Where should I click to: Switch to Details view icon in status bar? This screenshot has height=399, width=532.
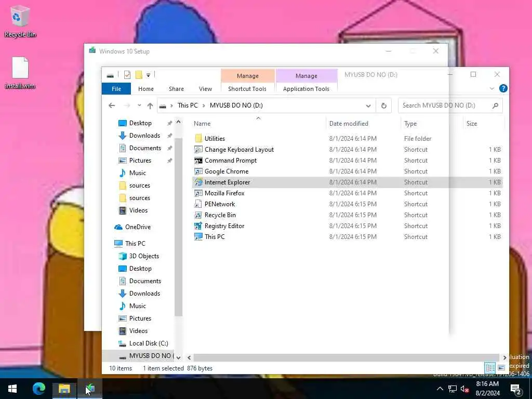click(x=490, y=368)
